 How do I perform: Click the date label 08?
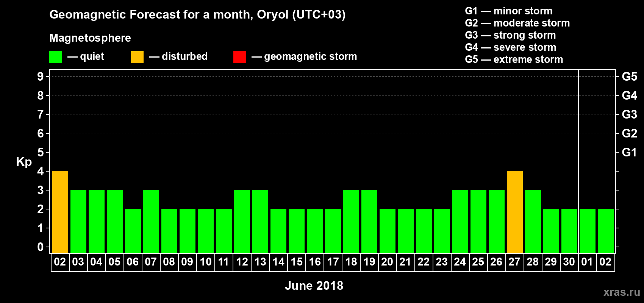pos(169,262)
